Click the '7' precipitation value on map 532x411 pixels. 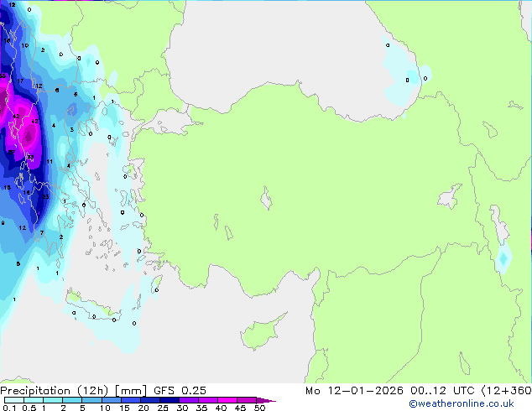pyautogui.click(x=42, y=232)
